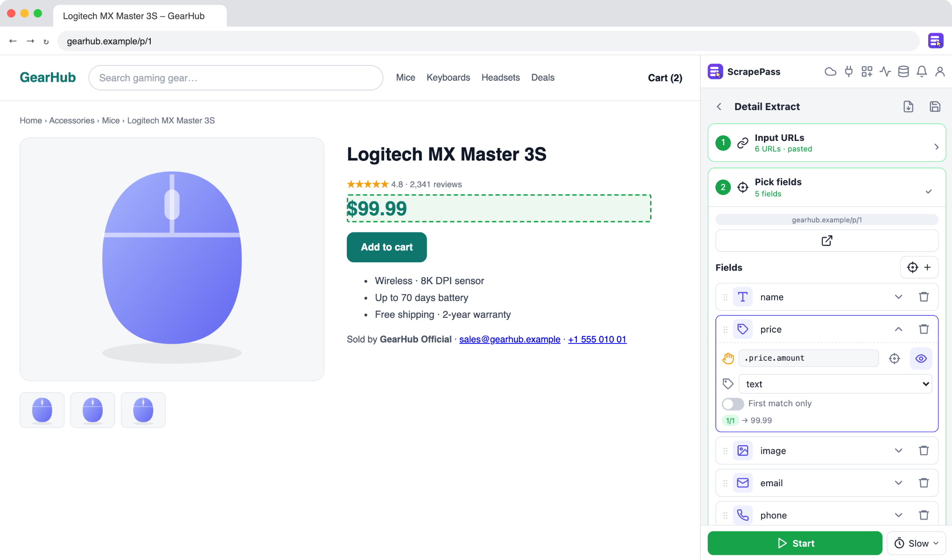Enable the First match only switch

[733, 404]
